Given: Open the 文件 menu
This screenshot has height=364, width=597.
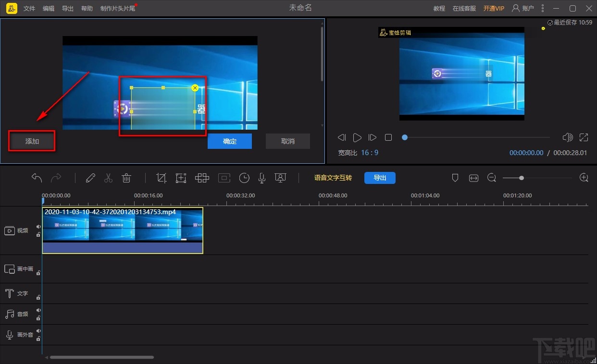Looking at the screenshot, I should [29, 9].
